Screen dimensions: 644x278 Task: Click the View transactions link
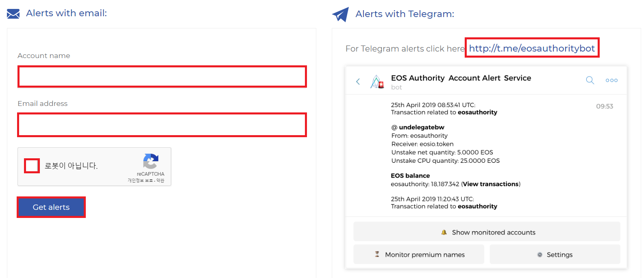coord(491,184)
